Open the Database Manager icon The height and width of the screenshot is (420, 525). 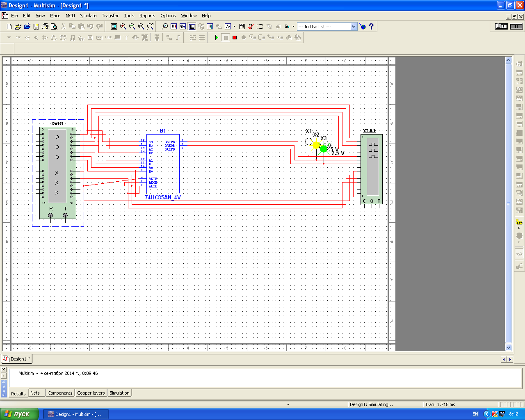201,27
